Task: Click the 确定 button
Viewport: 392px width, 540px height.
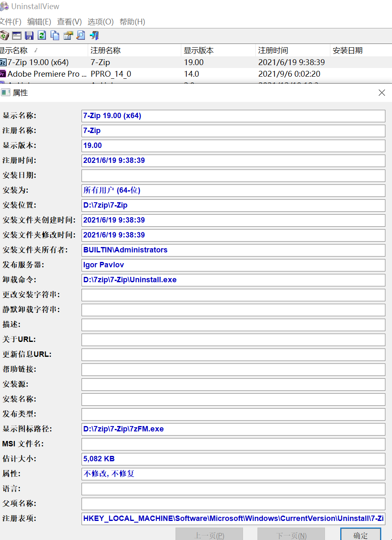Action: 360,535
